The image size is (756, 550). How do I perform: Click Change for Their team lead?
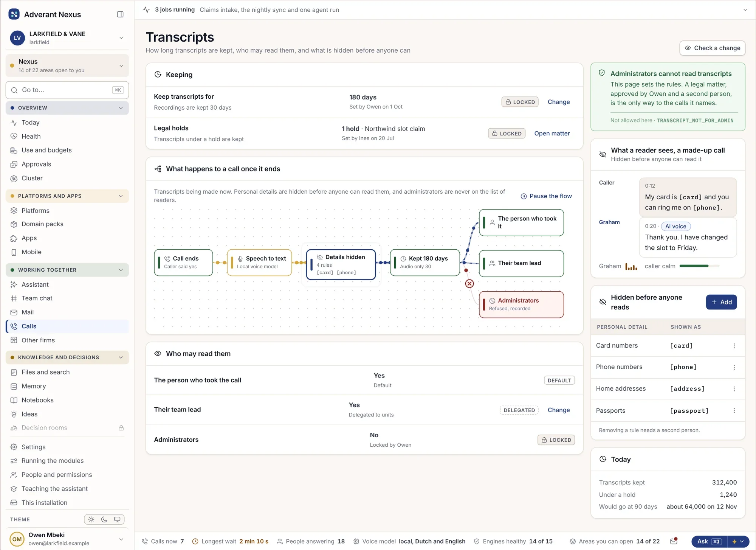coord(559,410)
